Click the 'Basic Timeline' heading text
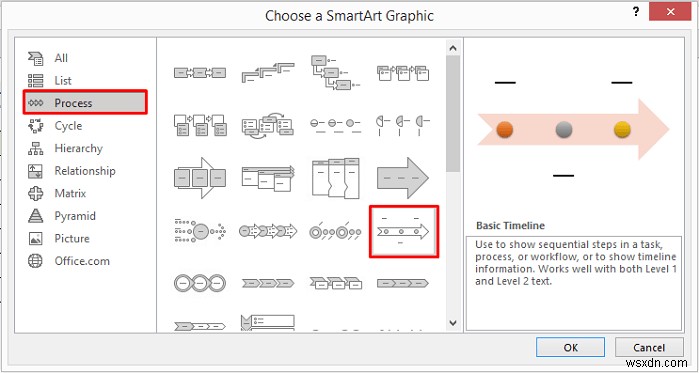 [510, 225]
